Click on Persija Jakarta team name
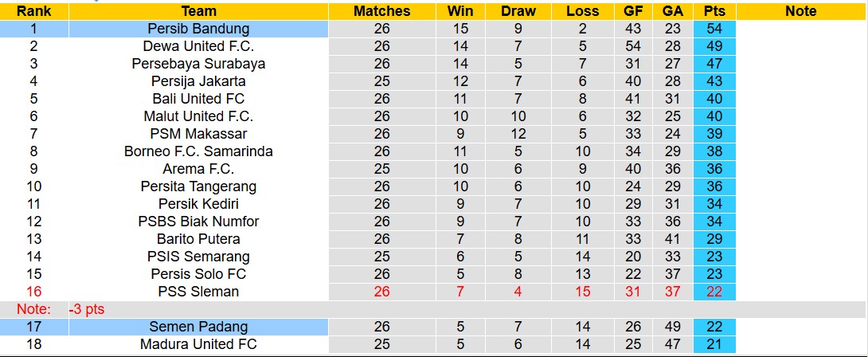Screen dimensions: 868x357 point(198,81)
